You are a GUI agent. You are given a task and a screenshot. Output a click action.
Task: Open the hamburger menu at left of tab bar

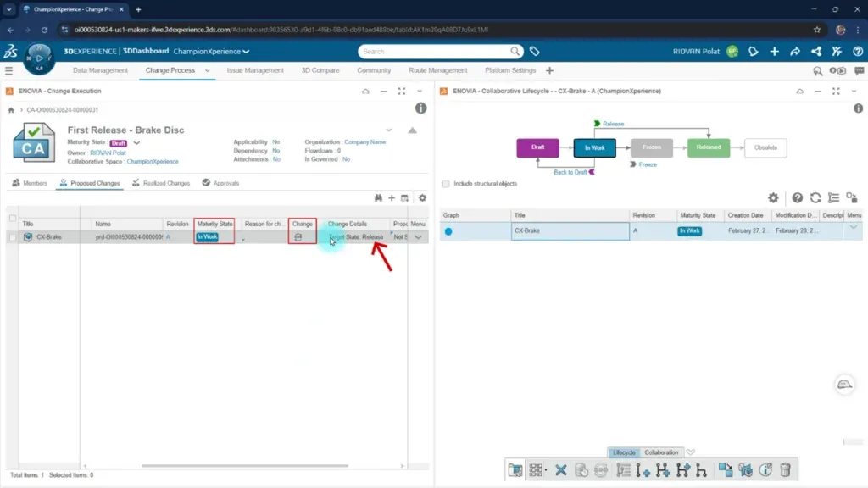pyautogui.click(x=8, y=71)
